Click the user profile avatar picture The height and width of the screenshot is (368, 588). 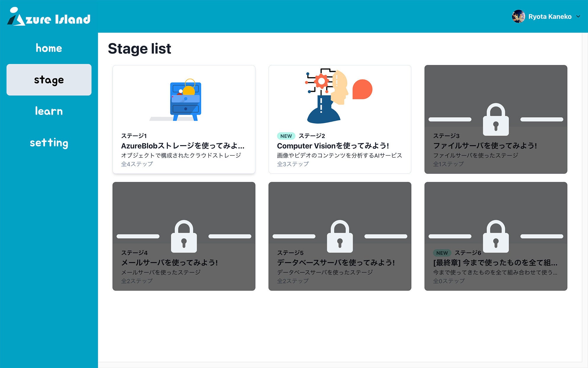[518, 17]
